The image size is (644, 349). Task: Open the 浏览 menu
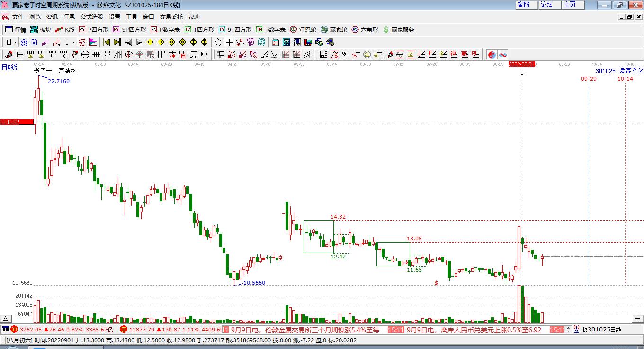35,17
